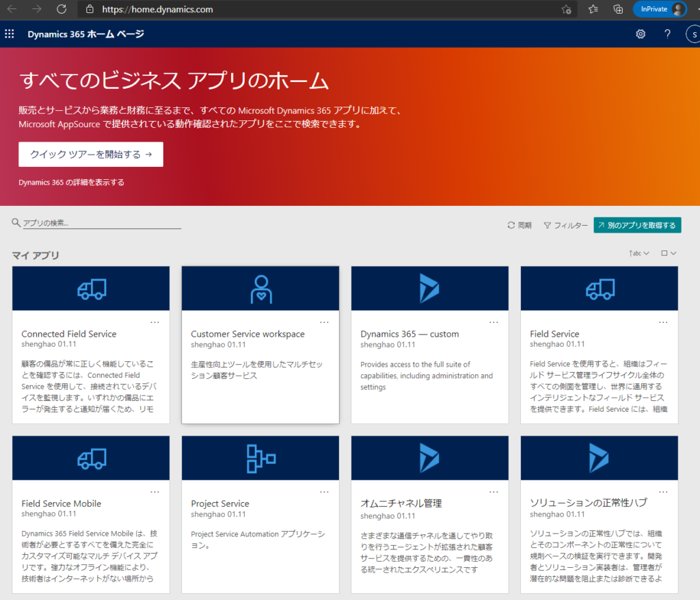The image size is (700, 600).
Task: Open the オムニチャネル管理 app title
Action: click(401, 504)
